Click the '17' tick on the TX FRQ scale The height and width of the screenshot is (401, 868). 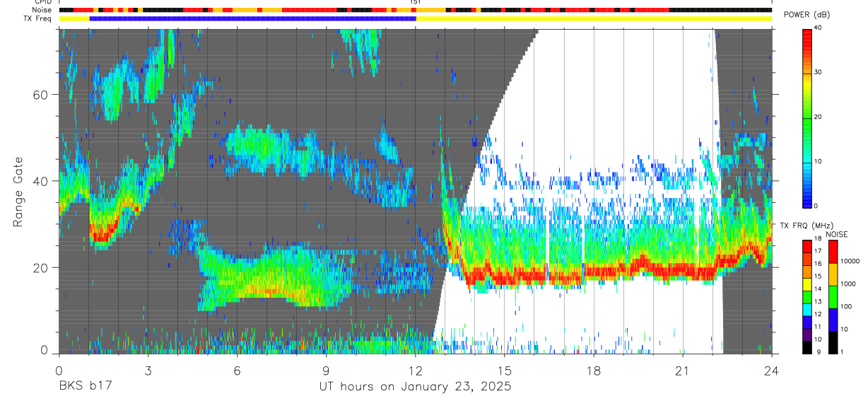click(x=819, y=252)
